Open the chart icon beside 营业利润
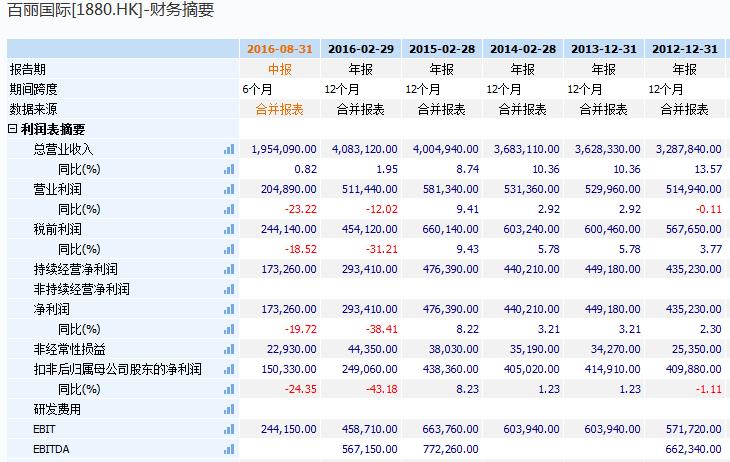The width and height of the screenshot is (730, 462). click(229, 189)
